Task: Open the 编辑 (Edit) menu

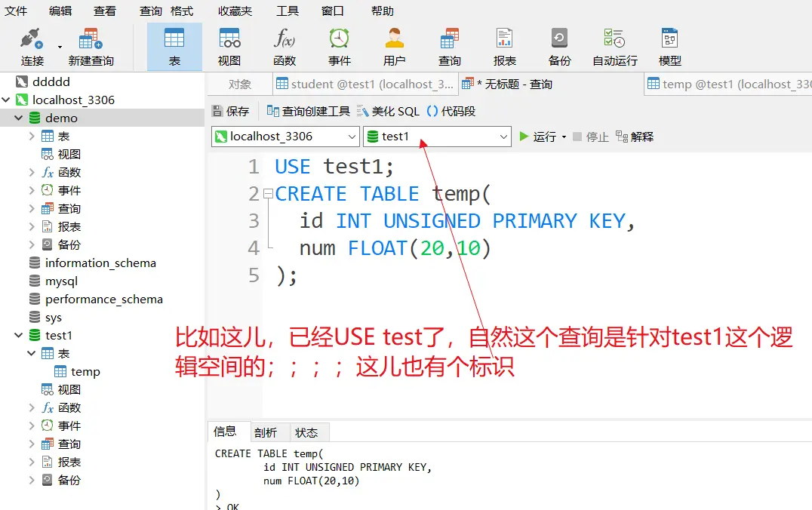Action: [60, 11]
